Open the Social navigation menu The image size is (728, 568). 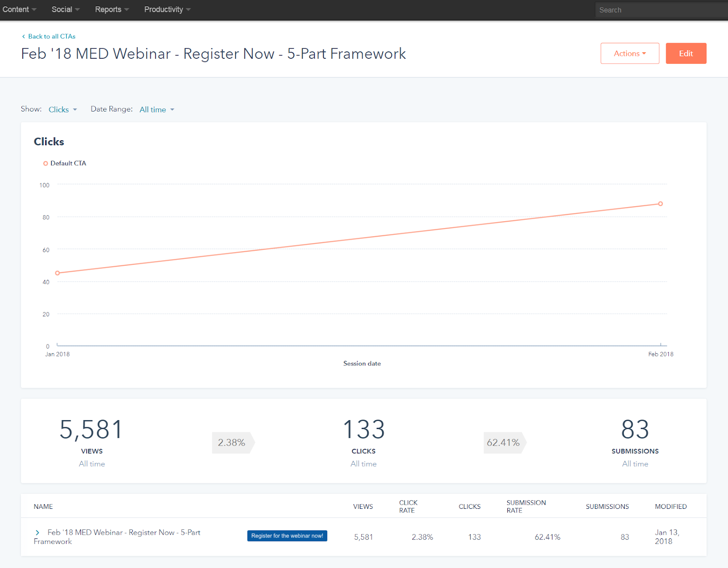[65, 10]
